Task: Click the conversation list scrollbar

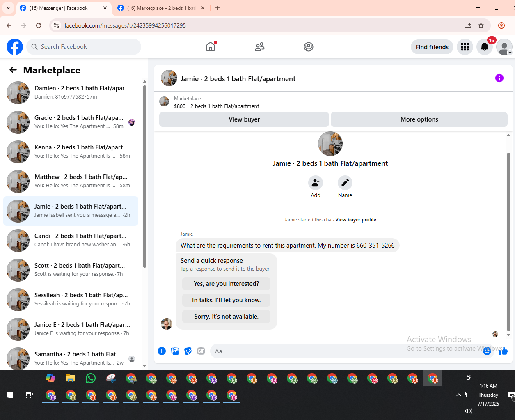Action: pyautogui.click(x=144, y=177)
